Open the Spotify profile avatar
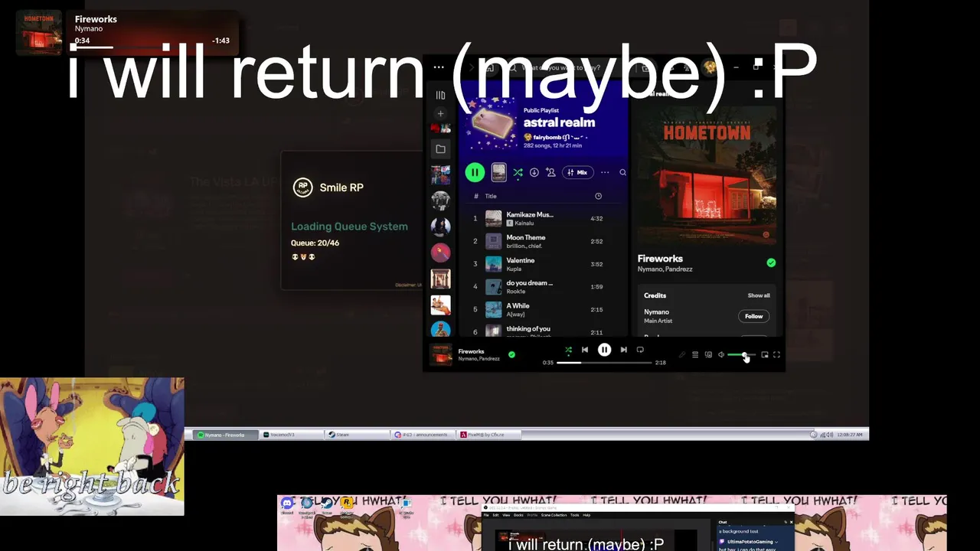 pos(710,67)
